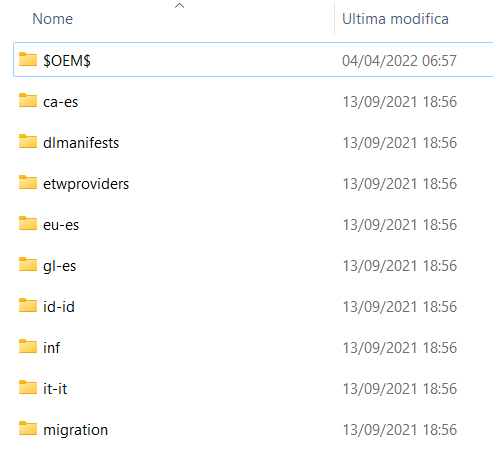Screen dimensions: 493x454
Task: Select the etwproviders folder name
Action: [86, 184]
